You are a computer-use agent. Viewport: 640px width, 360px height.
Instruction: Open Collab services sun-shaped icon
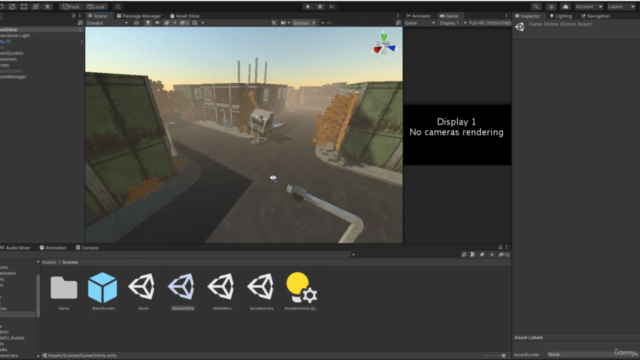[551, 7]
